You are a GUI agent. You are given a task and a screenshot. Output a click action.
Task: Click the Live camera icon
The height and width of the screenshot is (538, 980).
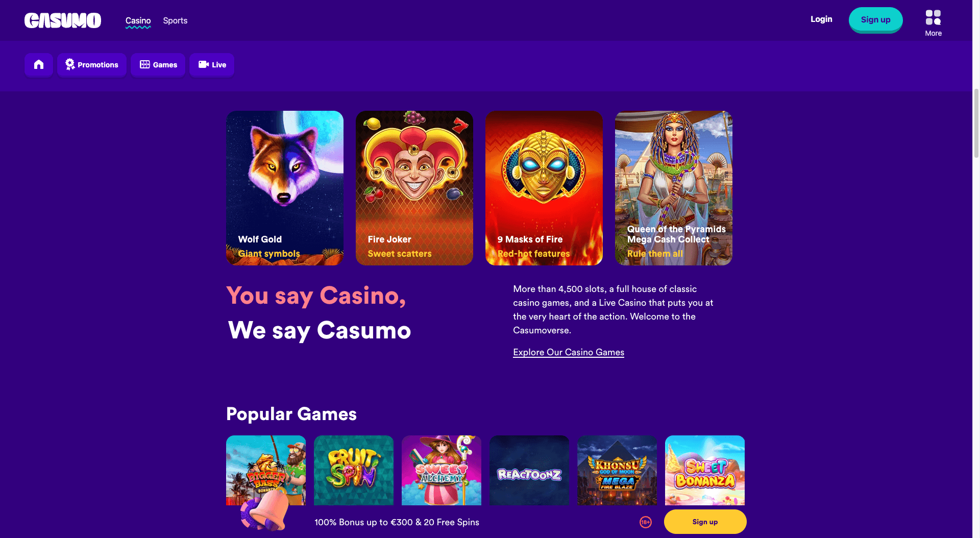tap(204, 64)
